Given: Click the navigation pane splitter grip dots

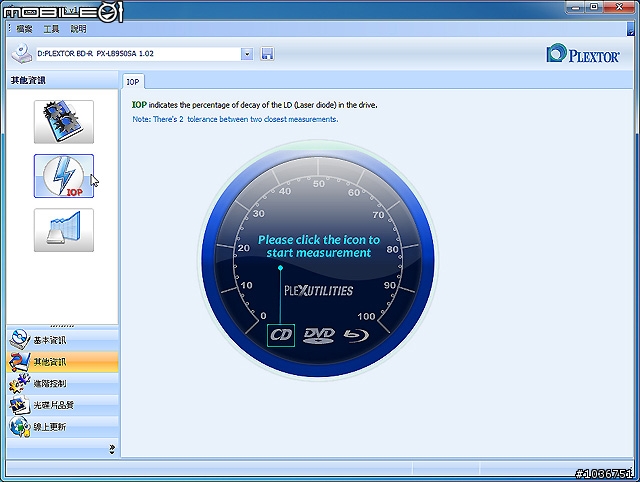Looking at the screenshot, I should (x=62, y=326).
